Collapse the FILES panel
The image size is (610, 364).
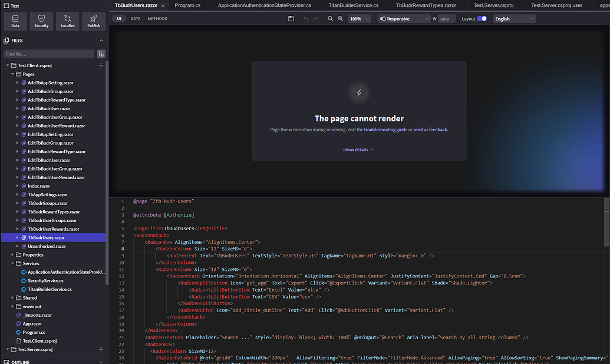101,41
